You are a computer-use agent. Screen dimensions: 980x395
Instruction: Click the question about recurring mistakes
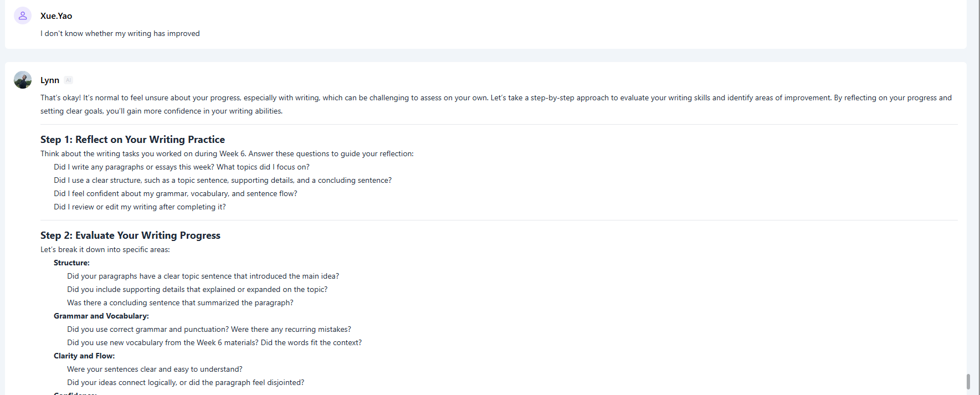tap(209, 329)
